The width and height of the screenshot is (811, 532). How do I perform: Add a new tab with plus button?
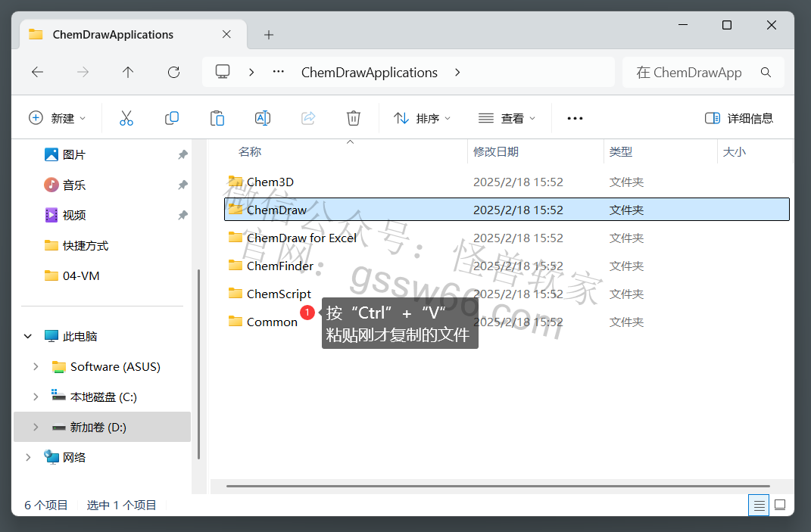(268, 35)
